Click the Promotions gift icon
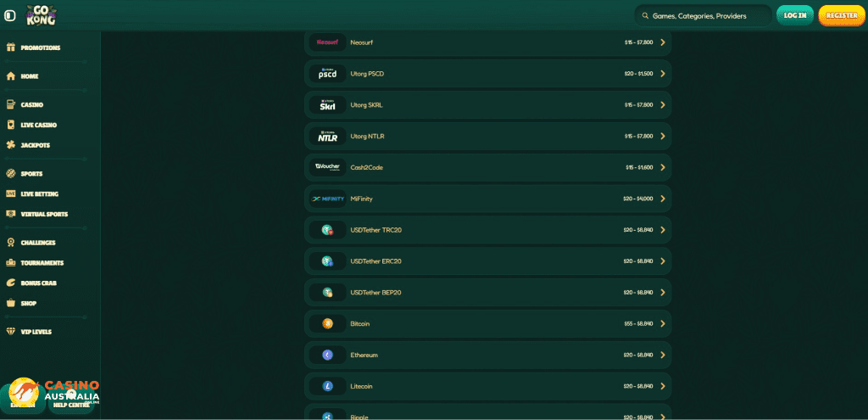 point(10,48)
